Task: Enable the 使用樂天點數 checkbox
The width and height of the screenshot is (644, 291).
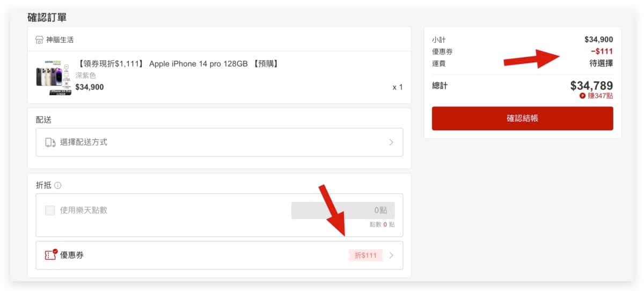Action: pos(50,210)
